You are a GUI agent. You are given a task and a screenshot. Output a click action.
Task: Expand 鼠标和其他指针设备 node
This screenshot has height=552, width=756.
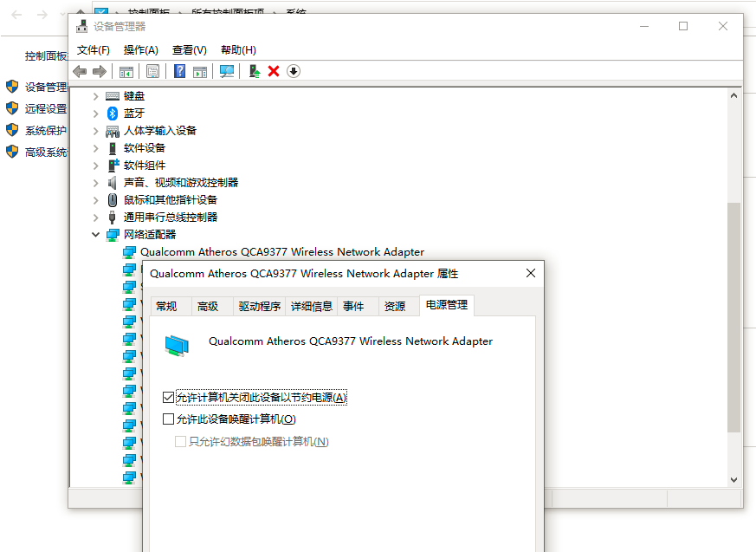pos(95,200)
